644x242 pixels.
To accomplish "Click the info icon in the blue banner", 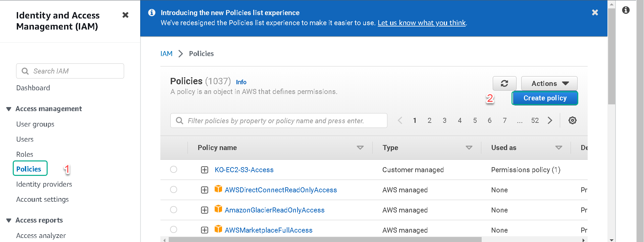I will coord(152,12).
